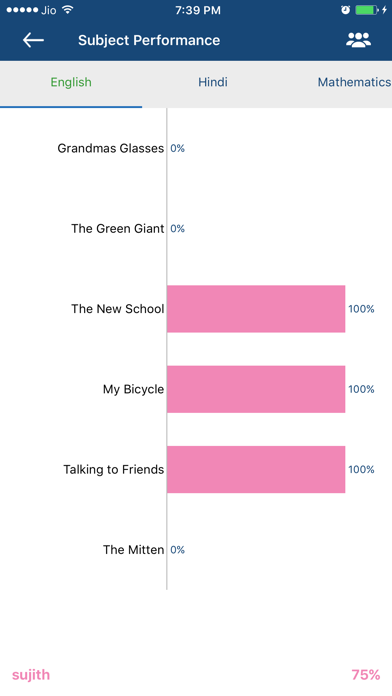The image size is (392, 696).
Task: Tap the battery icon in status bar
Action: 366,10
